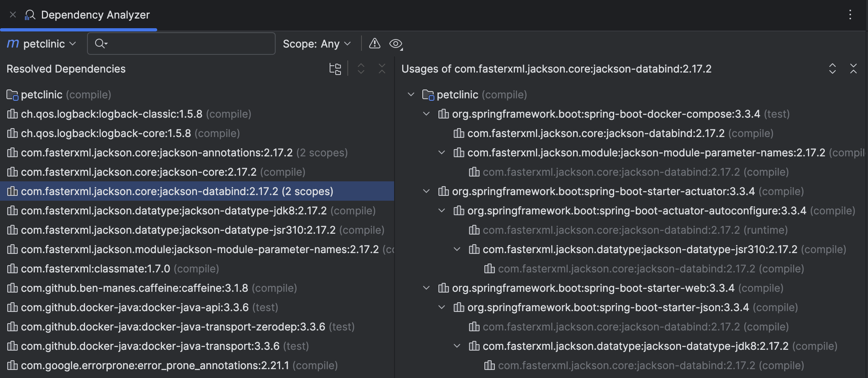Click the Maven module icon beside petclinic
The image size is (868, 378).
pos(12,44)
